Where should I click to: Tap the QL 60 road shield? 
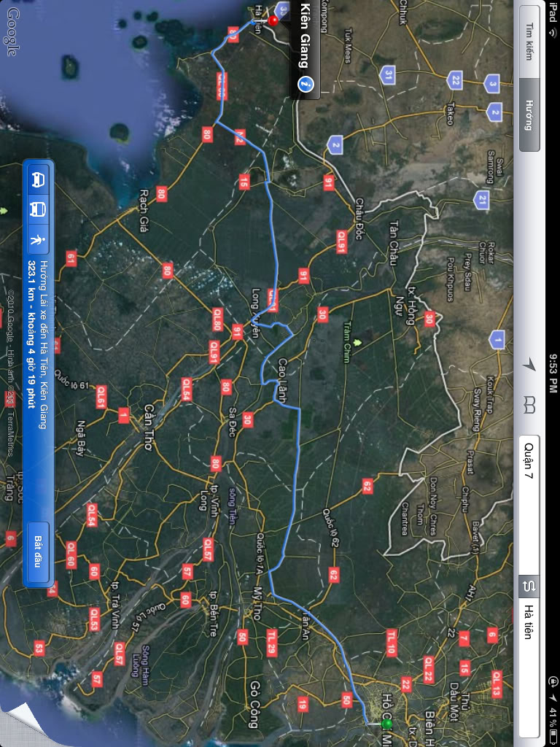(x=71, y=554)
